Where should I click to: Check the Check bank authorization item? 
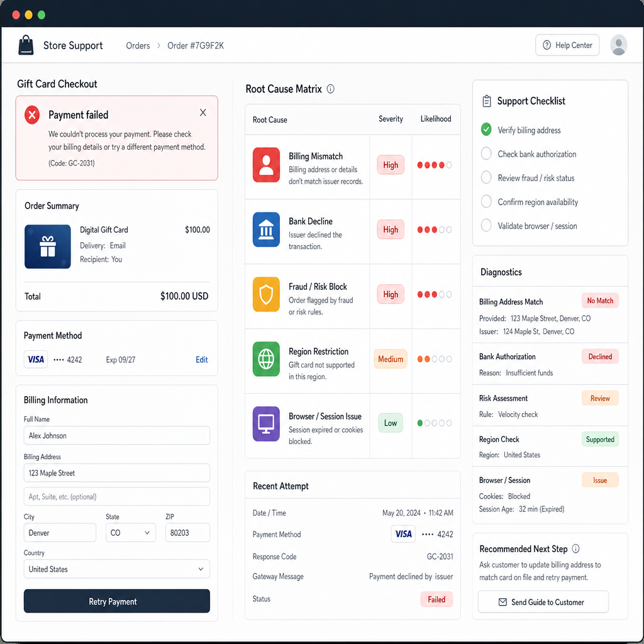486,153
